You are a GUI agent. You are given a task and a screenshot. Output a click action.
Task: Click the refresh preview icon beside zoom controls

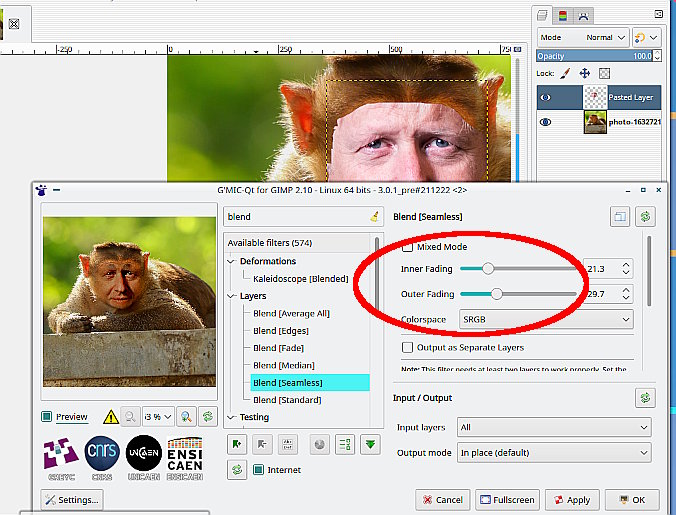tap(208, 416)
